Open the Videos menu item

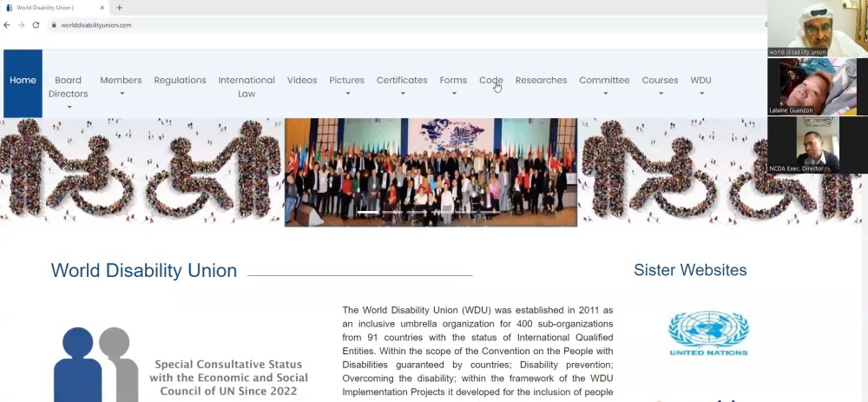pos(302,80)
